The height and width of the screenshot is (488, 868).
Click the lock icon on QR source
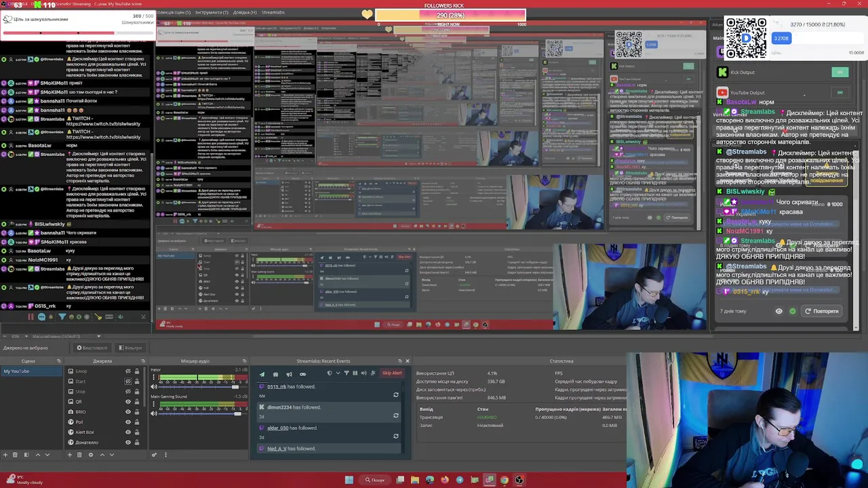(x=137, y=402)
